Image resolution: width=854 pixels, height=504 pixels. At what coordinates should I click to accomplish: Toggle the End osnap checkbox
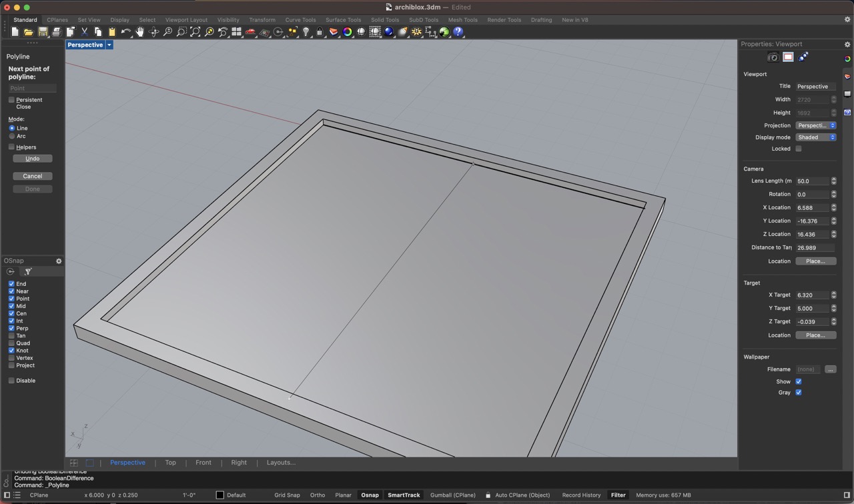pyautogui.click(x=11, y=283)
